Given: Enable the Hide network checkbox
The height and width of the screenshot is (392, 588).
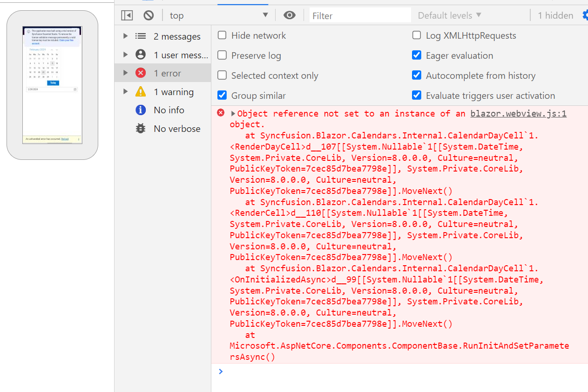Looking at the screenshot, I should pyautogui.click(x=223, y=35).
